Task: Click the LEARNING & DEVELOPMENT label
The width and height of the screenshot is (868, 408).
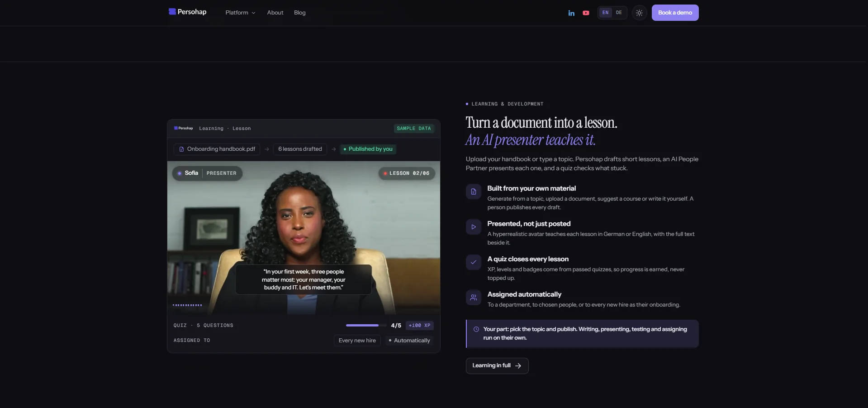Action: (x=507, y=104)
